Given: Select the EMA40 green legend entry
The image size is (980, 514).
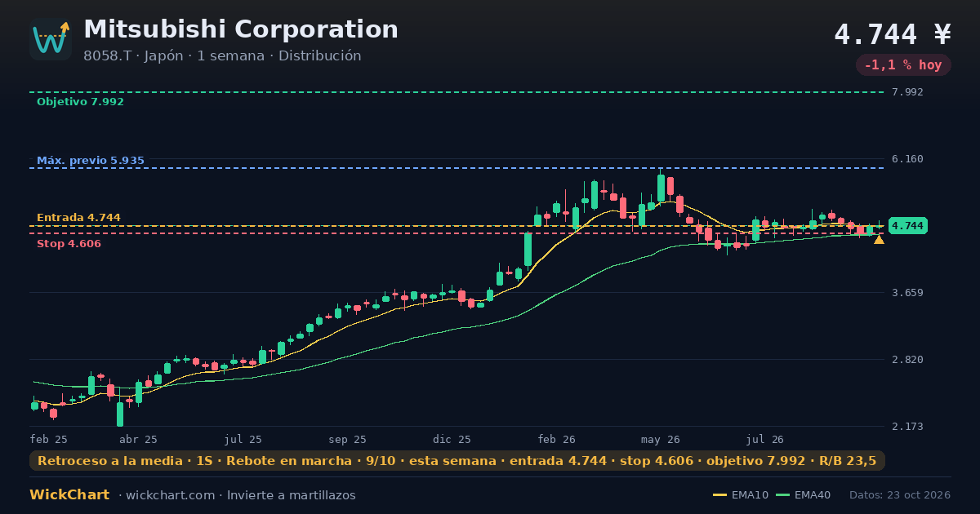Looking at the screenshot, I should click(803, 495).
